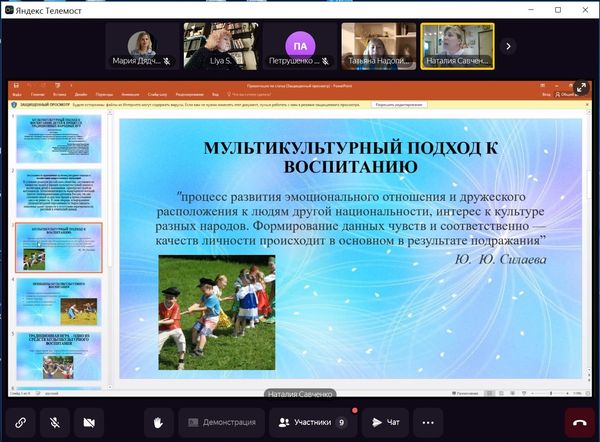
Task: Unmute the microphone
Action: pyautogui.click(x=56, y=422)
